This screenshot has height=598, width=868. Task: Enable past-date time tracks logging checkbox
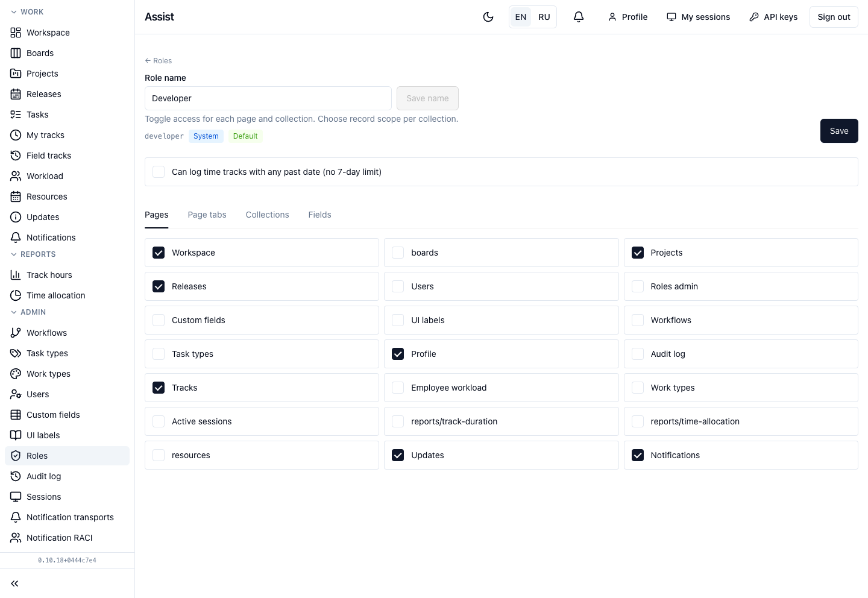[x=159, y=172]
